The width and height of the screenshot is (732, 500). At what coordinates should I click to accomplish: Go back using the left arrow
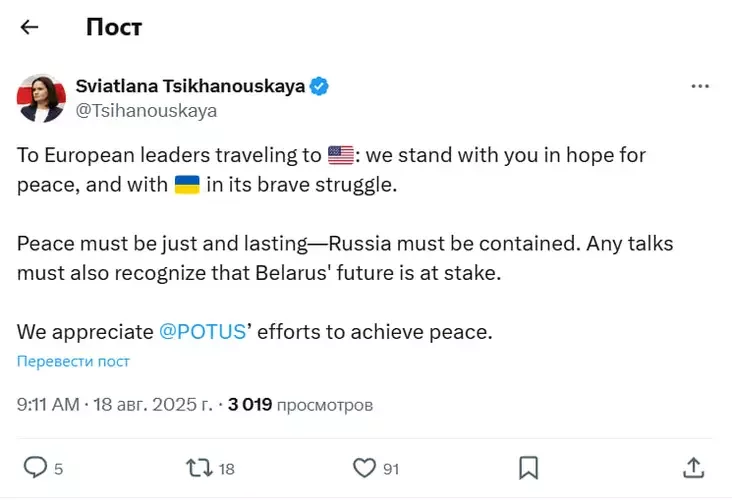pyautogui.click(x=29, y=27)
